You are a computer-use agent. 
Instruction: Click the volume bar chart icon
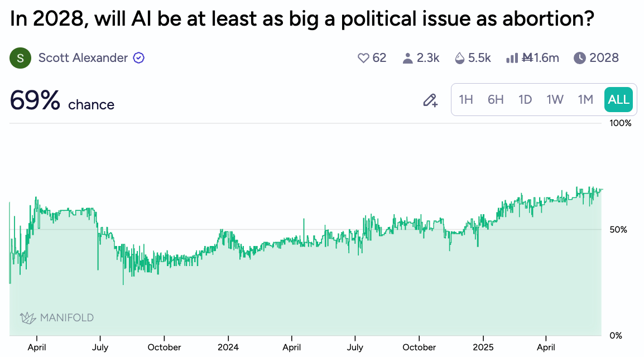point(512,58)
